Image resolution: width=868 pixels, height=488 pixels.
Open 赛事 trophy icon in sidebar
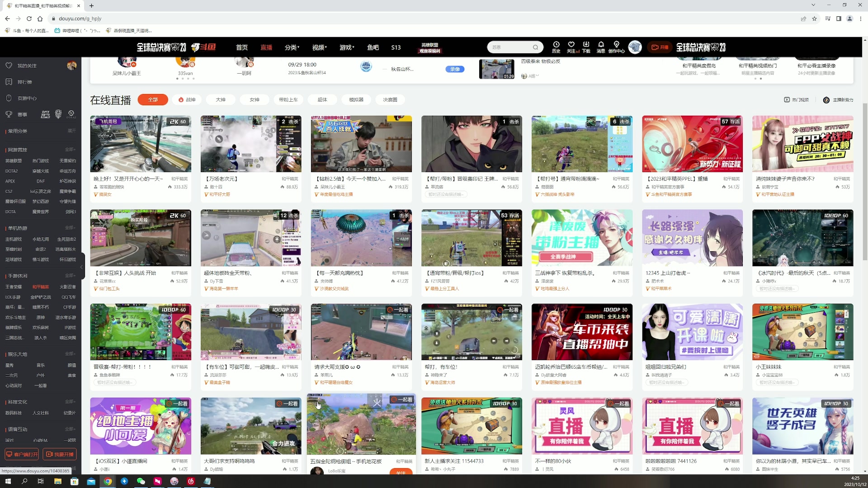[x=9, y=114]
